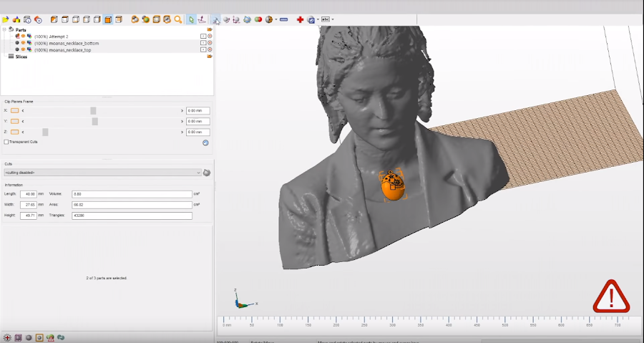This screenshot has width=644, height=343.
Task: Click the align to bottom plane icon
Action: point(202,19)
